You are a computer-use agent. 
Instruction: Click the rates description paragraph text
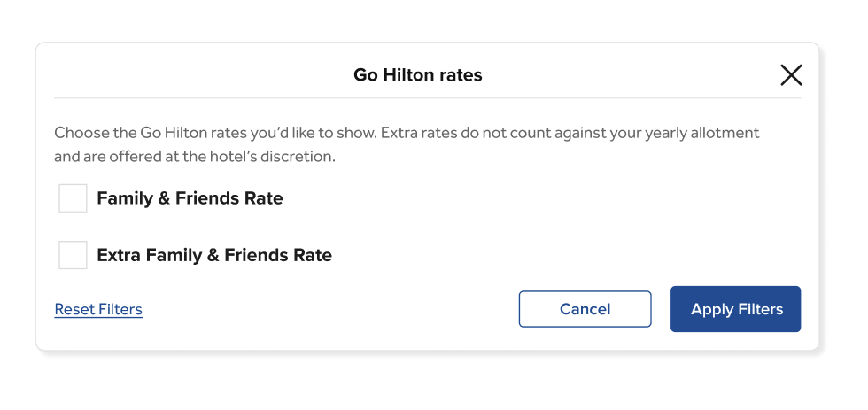[x=407, y=144]
